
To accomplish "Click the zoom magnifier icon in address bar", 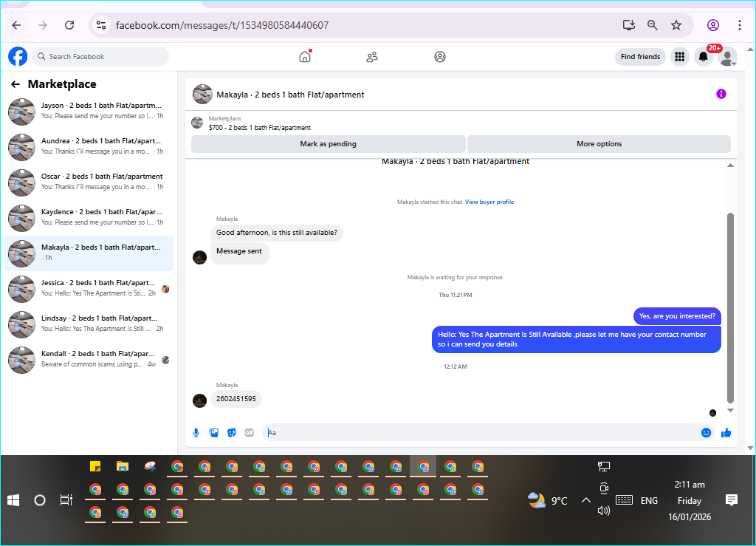I will (x=653, y=25).
